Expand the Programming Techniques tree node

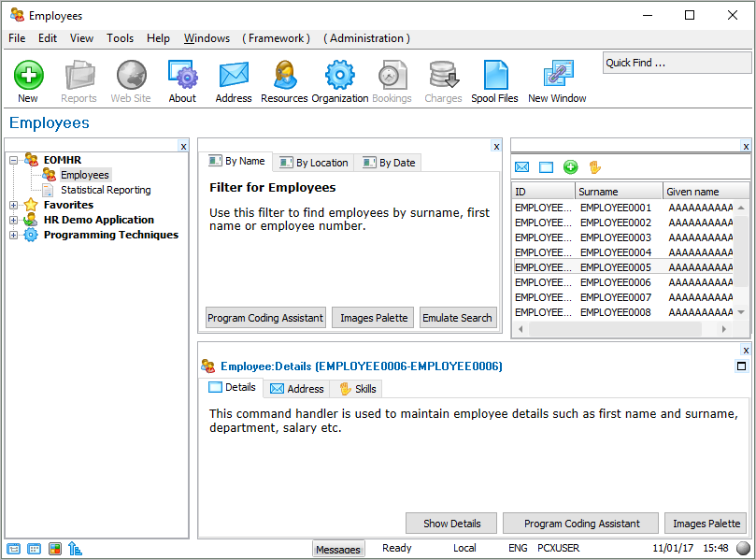click(x=14, y=235)
